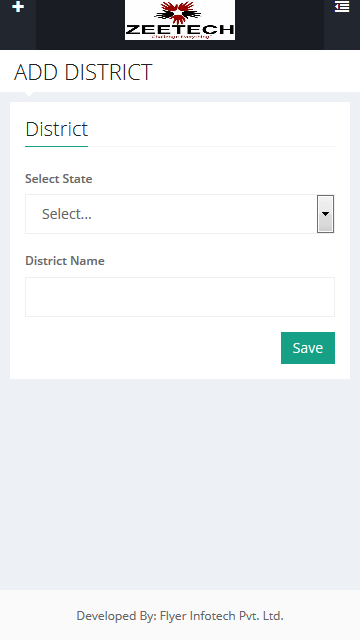Click the Select State label
Viewport: 360px width, 640px height.
click(59, 179)
